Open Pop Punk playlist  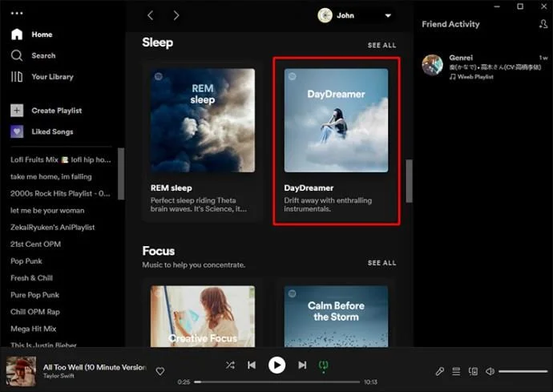coord(26,261)
